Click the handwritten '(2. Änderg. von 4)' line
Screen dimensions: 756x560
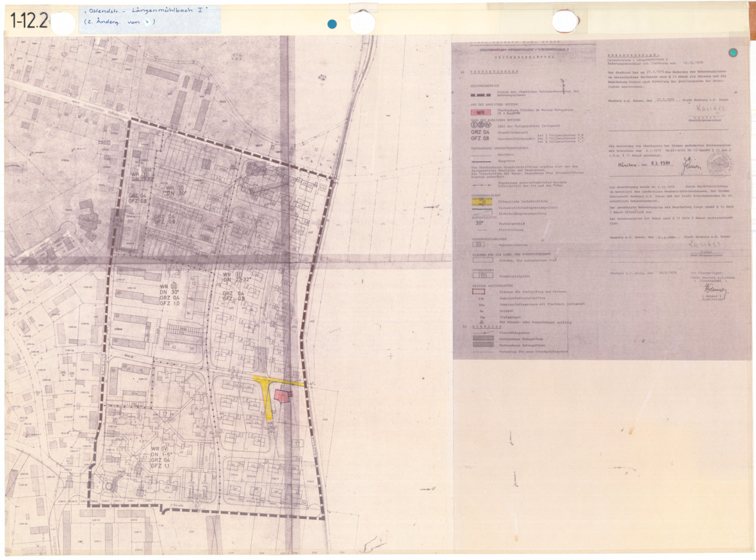119,22
